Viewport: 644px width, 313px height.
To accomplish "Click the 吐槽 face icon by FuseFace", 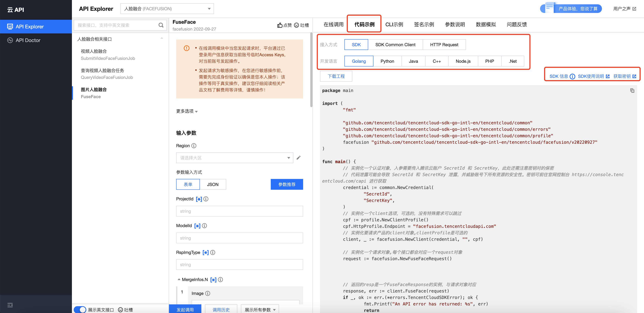I will point(296,25).
